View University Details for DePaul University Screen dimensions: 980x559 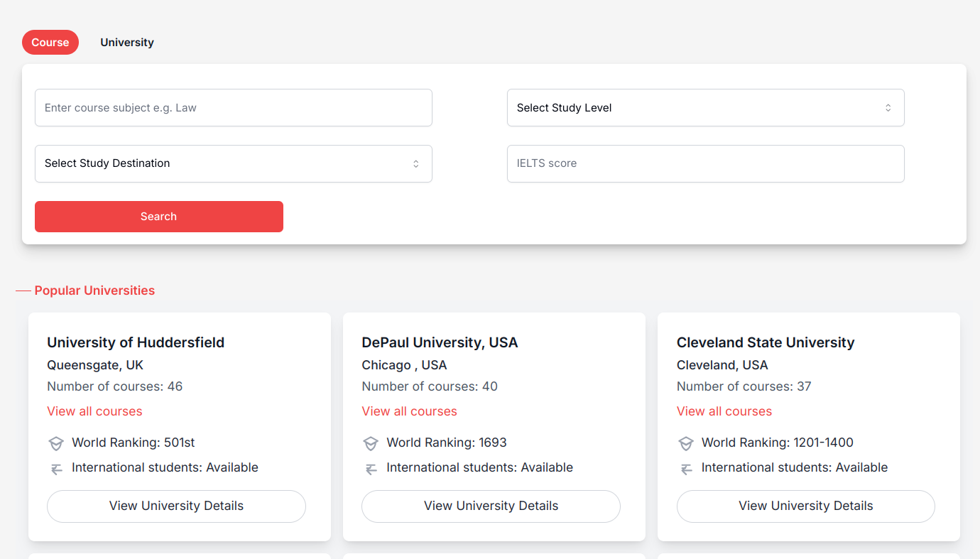(x=491, y=506)
